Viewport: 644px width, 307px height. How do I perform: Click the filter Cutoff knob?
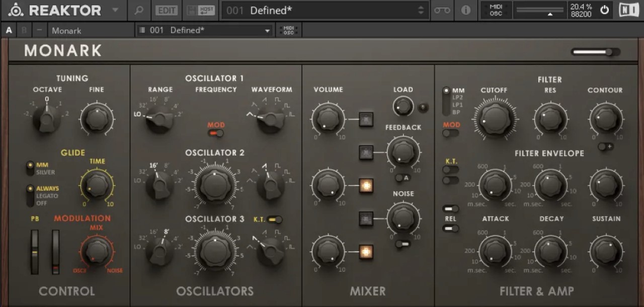495,118
